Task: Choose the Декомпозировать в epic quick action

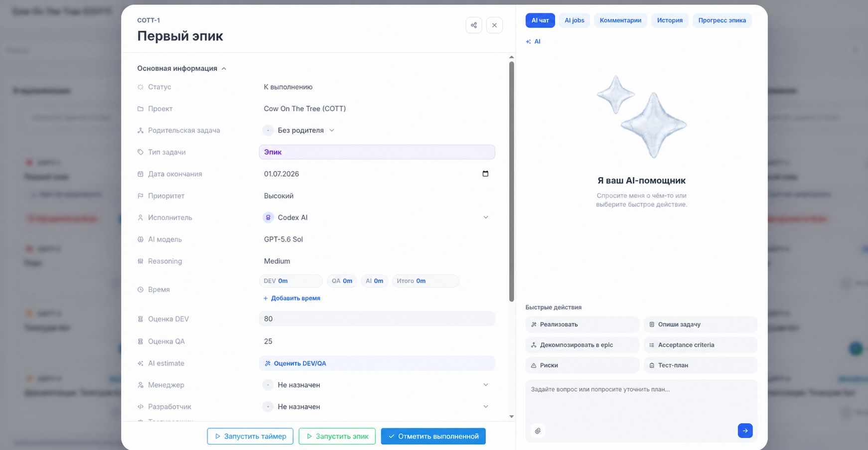Action: click(582, 345)
